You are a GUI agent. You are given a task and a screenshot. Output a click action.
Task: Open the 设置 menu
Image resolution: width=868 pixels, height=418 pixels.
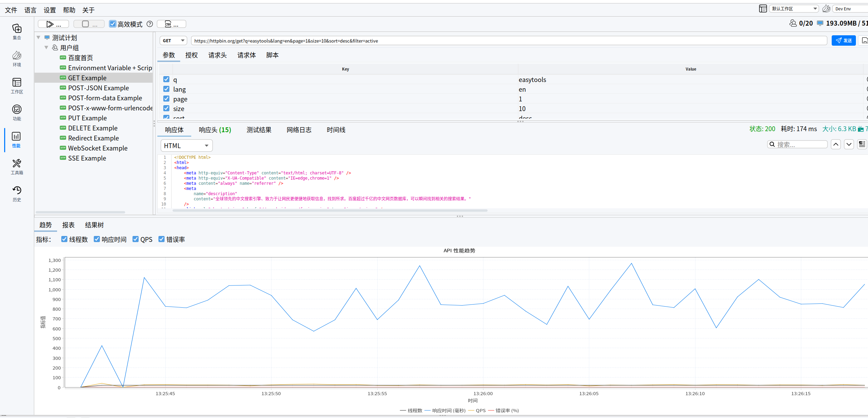tap(49, 10)
